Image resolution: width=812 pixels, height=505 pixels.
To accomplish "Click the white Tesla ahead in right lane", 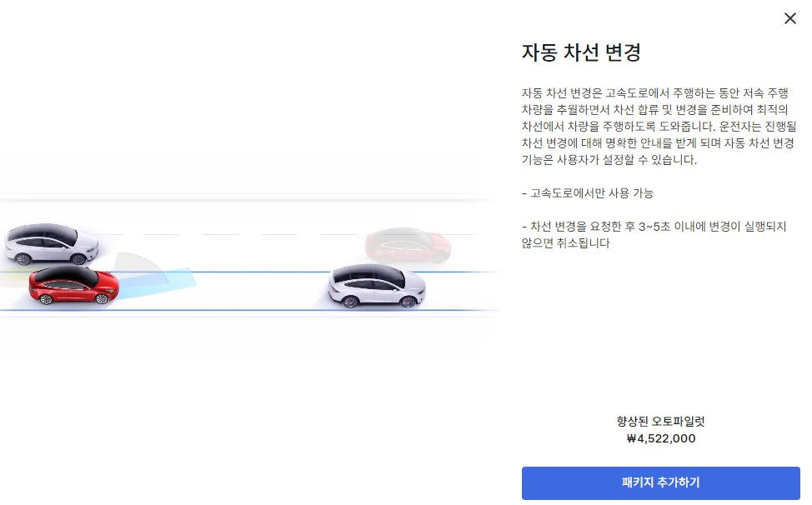I will pos(375,287).
